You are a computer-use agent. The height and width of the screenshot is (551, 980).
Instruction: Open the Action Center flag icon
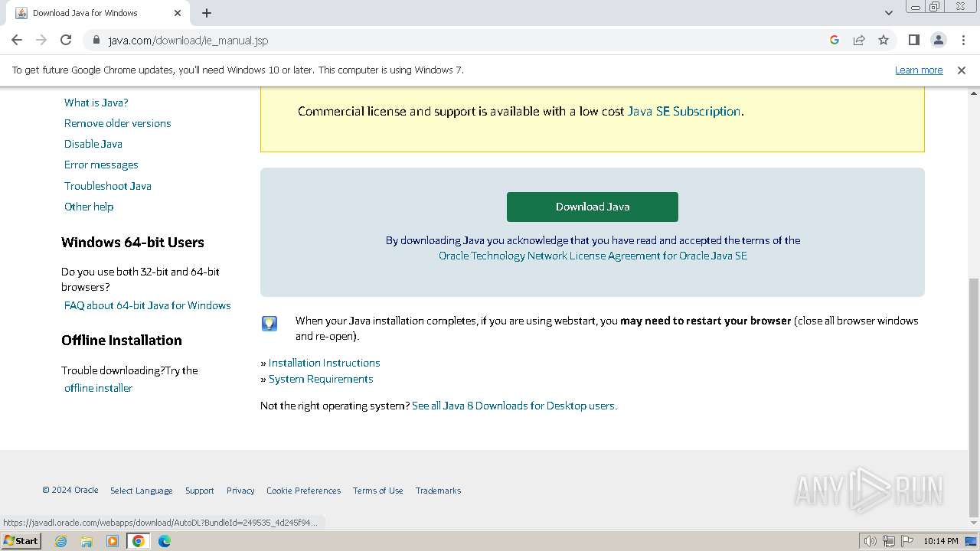tap(907, 541)
